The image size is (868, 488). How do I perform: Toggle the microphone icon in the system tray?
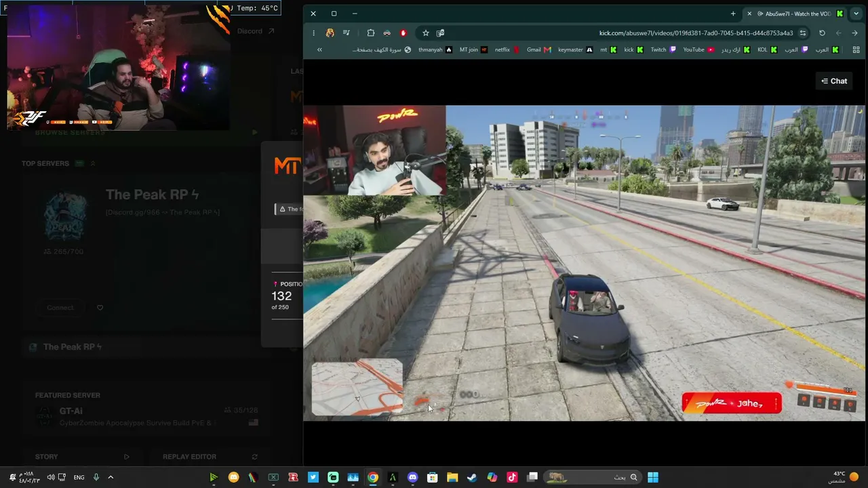point(96,477)
